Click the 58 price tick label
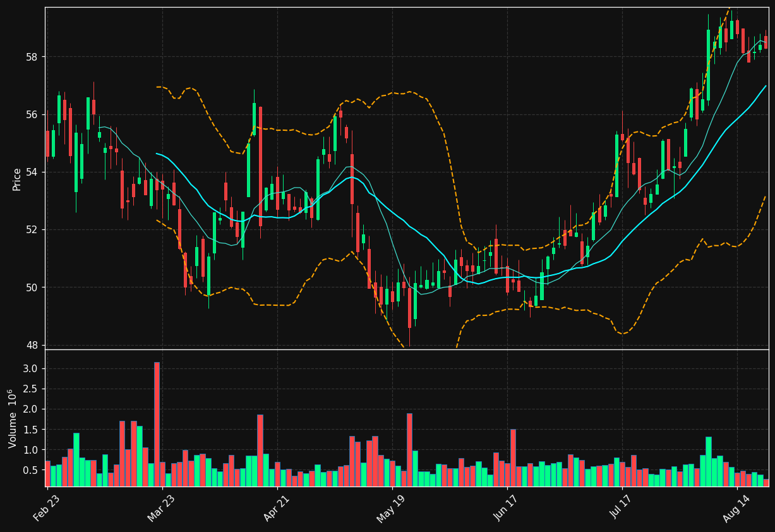The image size is (775, 532). pos(32,57)
